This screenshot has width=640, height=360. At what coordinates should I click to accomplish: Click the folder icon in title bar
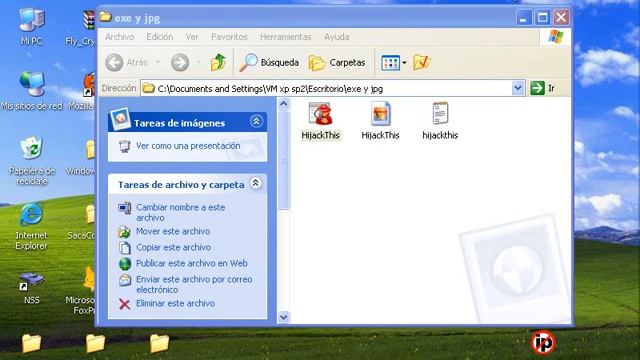[x=106, y=17]
